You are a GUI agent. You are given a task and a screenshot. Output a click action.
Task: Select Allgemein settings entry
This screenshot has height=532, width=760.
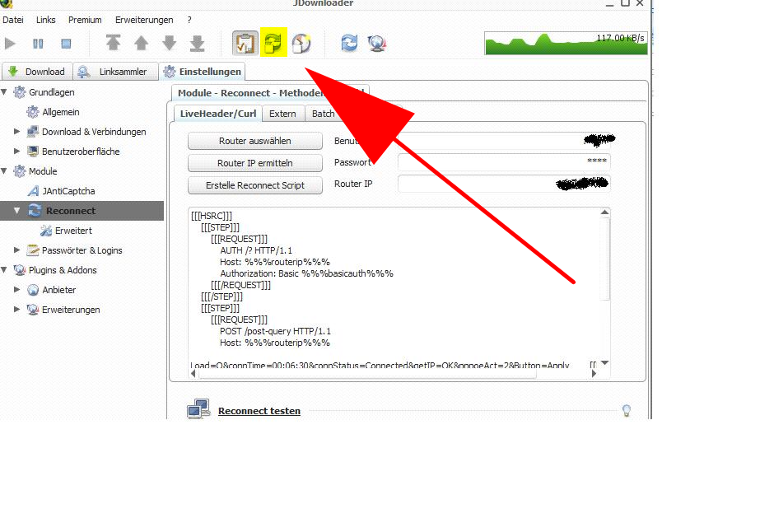coord(61,112)
